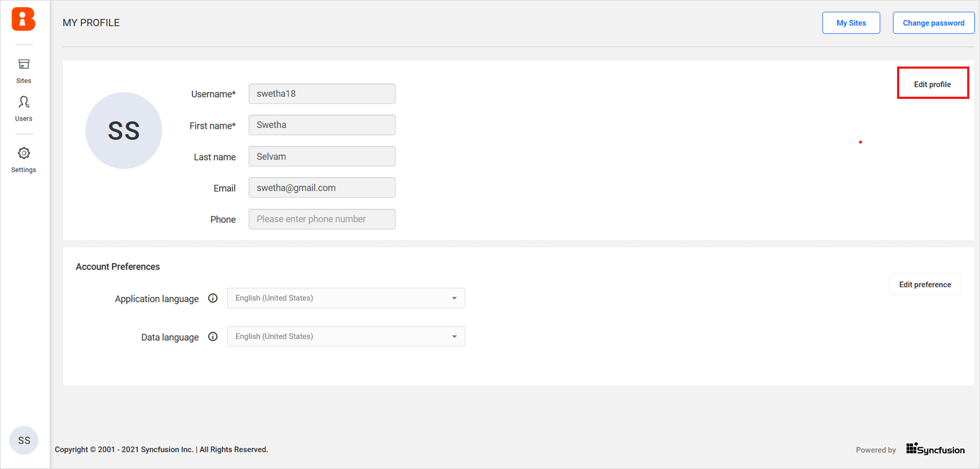Click the Edit profile button
The width and height of the screenshot is (980, 469).
932,84
